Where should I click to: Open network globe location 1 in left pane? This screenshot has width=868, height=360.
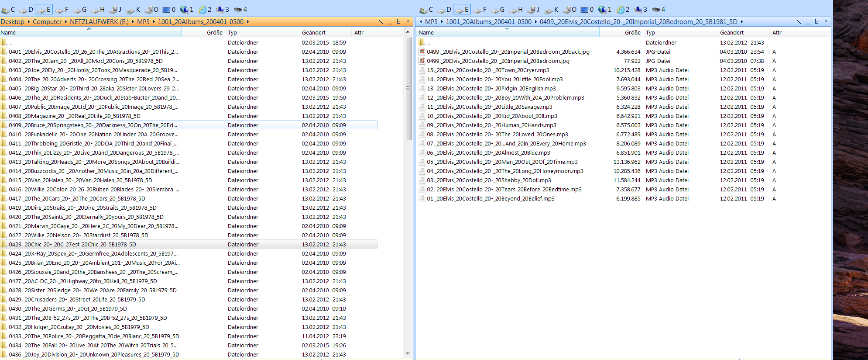tap(187, 9)
